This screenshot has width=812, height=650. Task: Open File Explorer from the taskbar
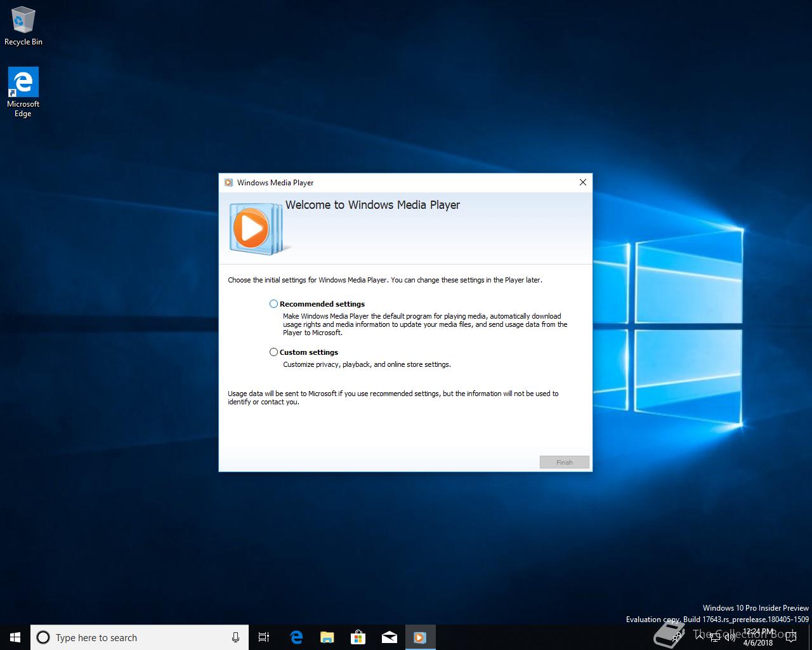pos(327,637)
